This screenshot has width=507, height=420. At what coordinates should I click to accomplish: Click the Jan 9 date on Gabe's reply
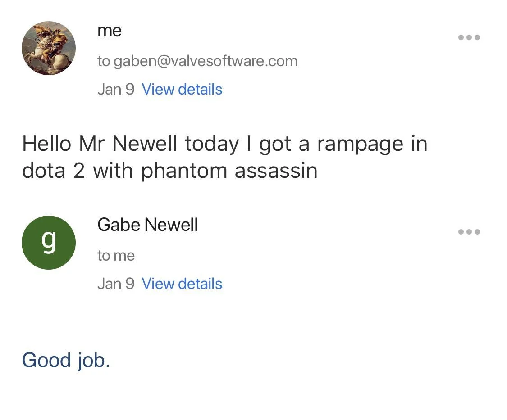116,284
